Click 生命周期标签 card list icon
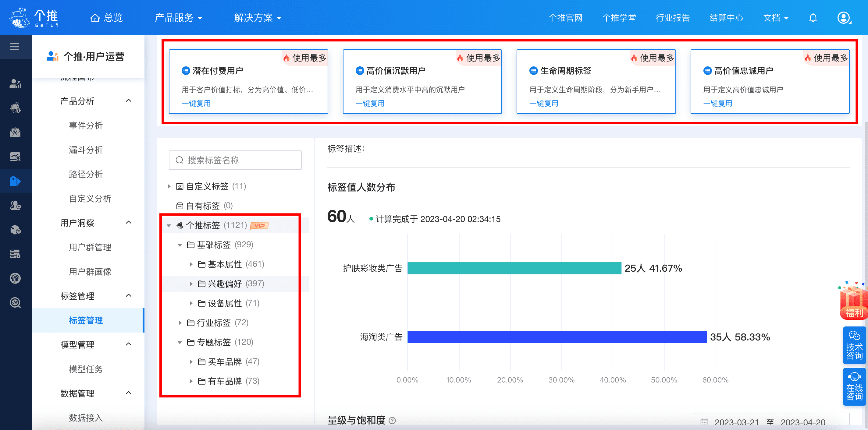 coord(533,71)
